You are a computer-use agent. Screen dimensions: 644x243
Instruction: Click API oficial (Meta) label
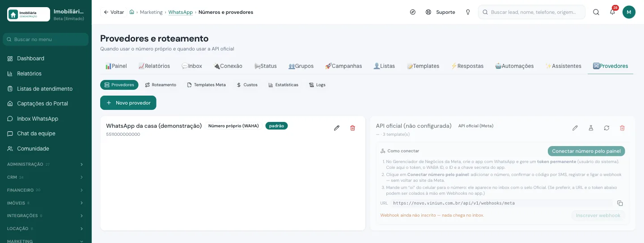click(476, 126)
